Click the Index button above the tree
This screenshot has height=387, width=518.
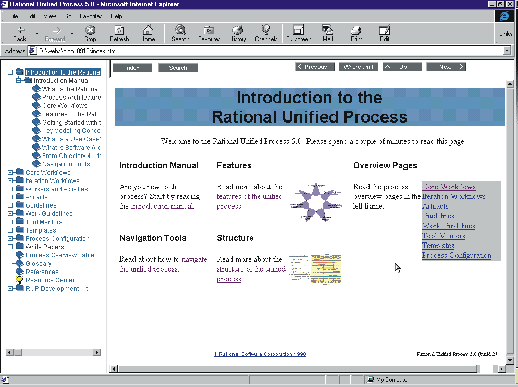point(133,68)
